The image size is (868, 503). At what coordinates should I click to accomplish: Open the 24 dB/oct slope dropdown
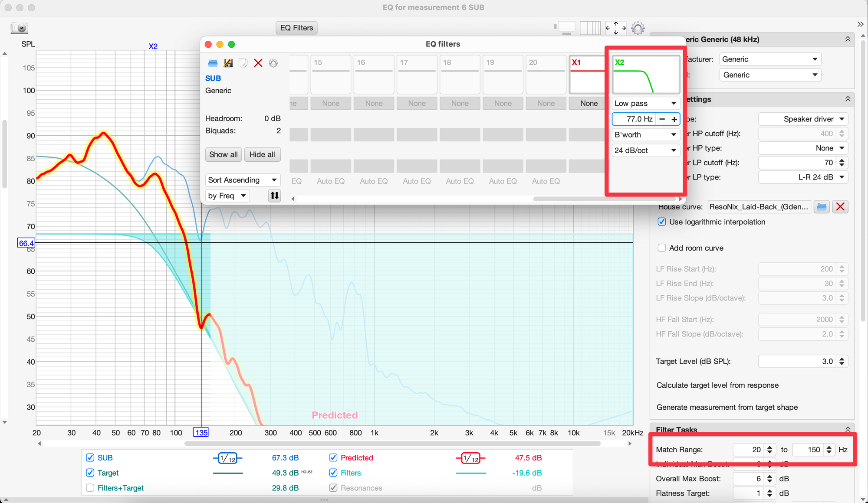point(645,150)
